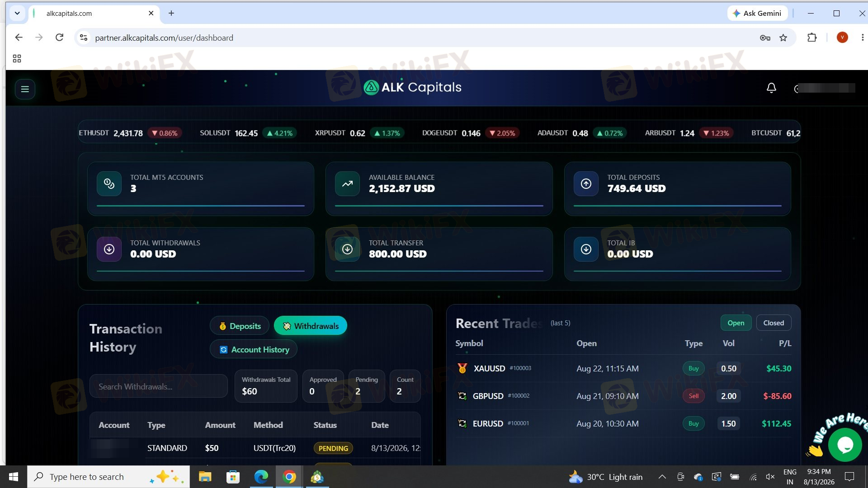Viewport: 868px width, 488px height.
Task: Open the hamburger sidebar menu
Action: point(25,89)
